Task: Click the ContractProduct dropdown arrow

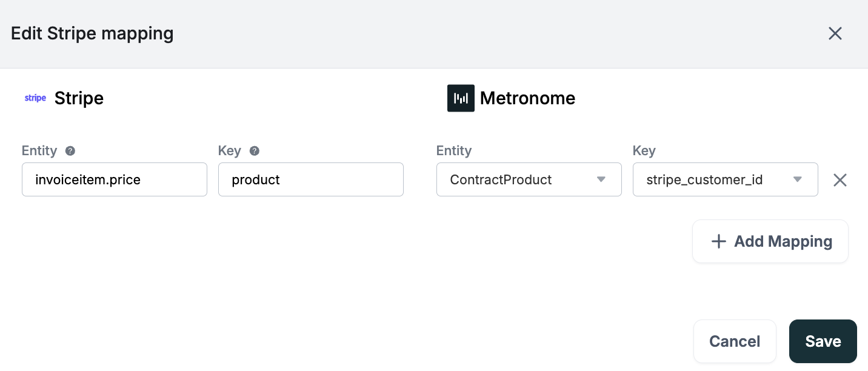Action: coord(601,179)
